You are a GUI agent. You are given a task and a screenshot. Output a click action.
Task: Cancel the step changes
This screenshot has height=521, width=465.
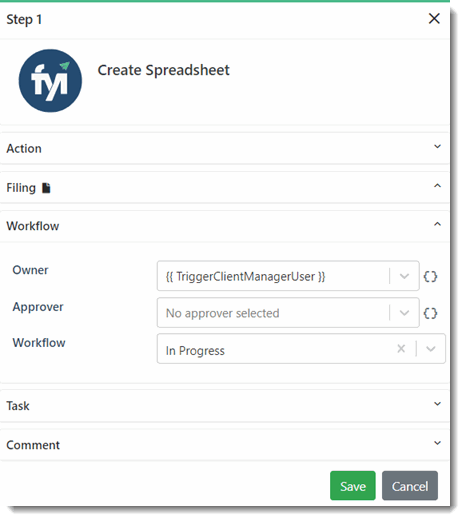tap(410, 486)
